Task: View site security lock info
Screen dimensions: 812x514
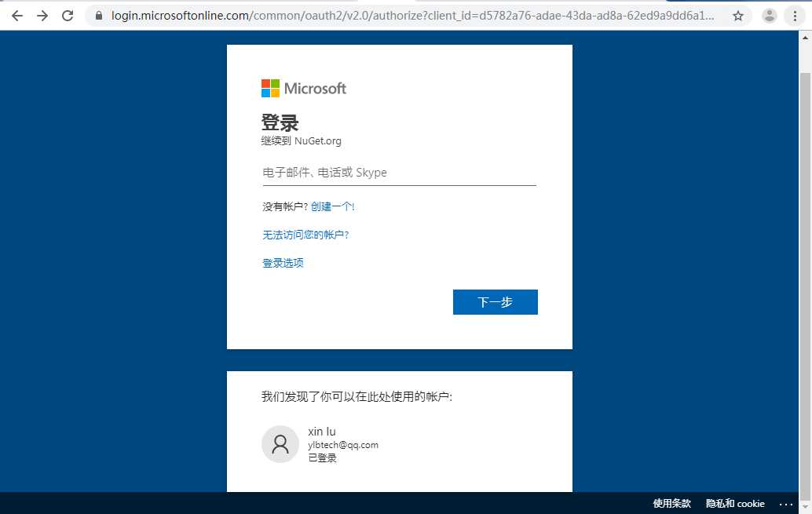Action: coord(98,16)
